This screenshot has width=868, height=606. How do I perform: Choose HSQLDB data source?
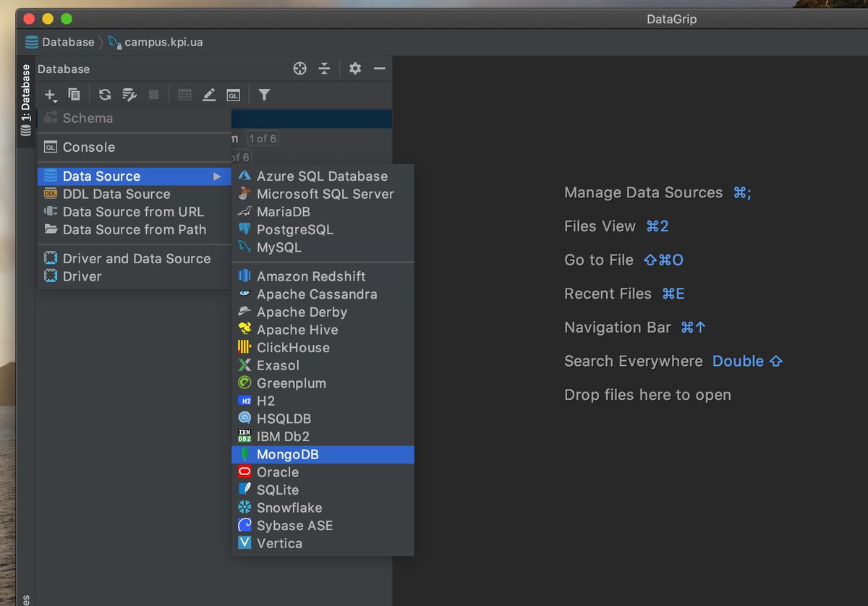tap(323, 419)
